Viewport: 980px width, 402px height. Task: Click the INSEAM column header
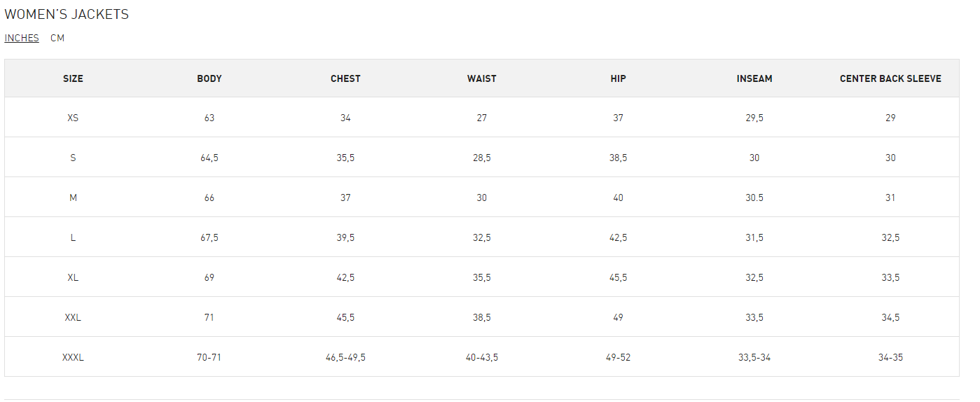coord(754,78)
